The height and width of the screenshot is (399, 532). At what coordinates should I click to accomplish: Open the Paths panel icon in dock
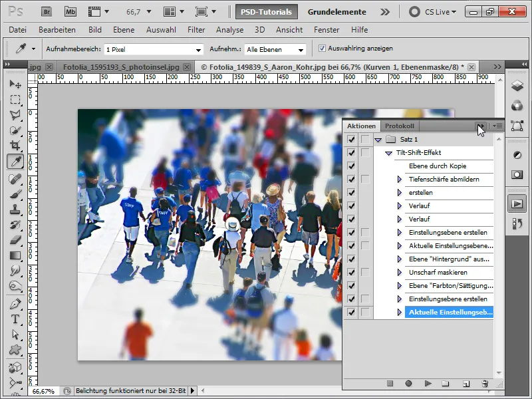517,126
